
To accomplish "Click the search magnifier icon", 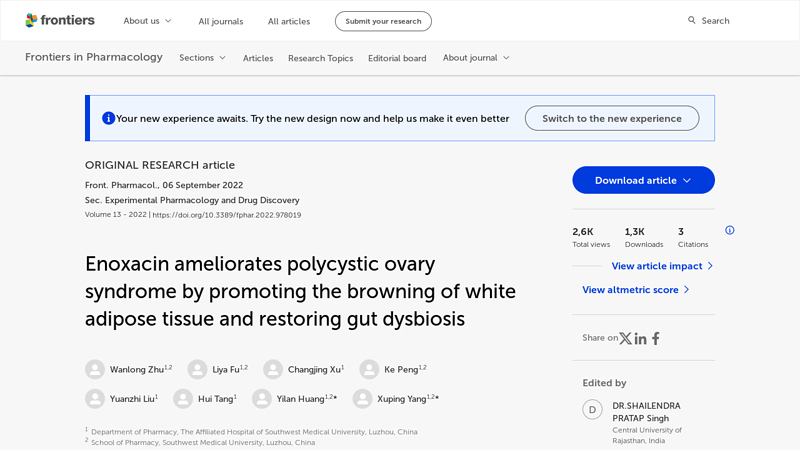I will (691, 20).
